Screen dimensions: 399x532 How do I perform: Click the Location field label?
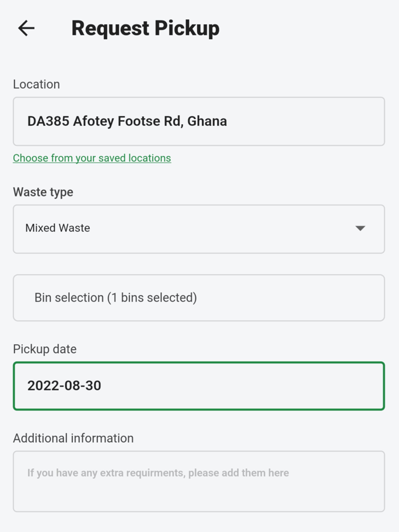[36, 84]
